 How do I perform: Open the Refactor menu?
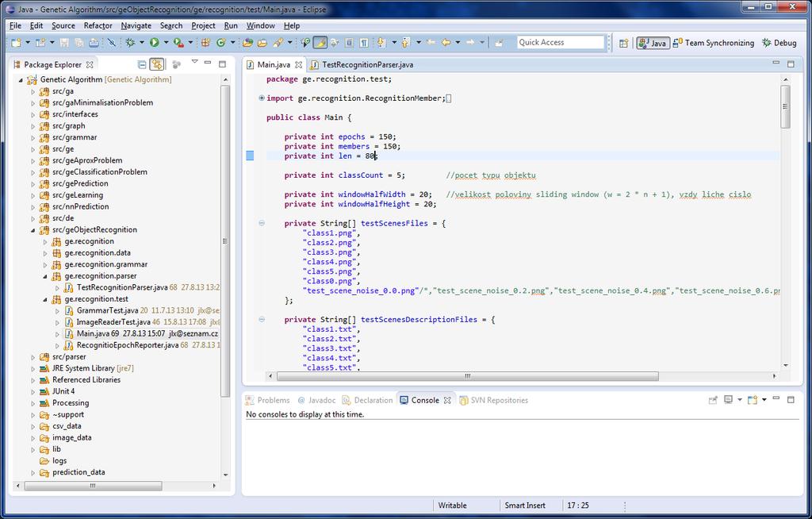click(98, 25)
